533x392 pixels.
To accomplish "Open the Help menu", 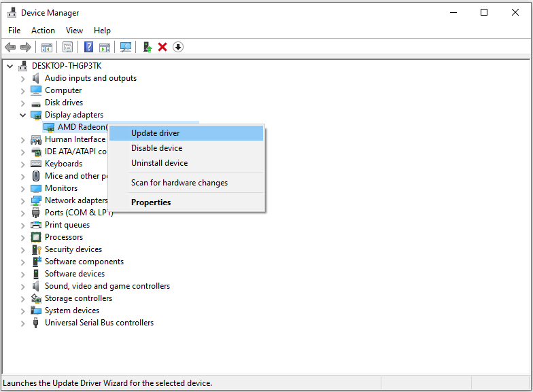I will coord(102,31).
